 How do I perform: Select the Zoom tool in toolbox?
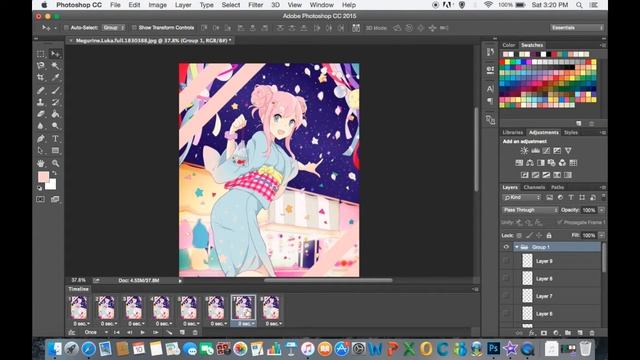[55, 163]
